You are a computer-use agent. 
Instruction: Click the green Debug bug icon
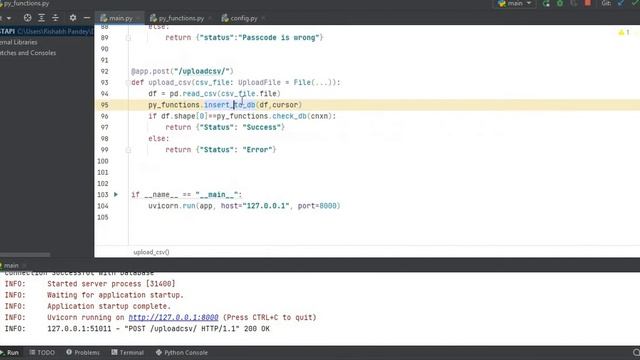pos(560,4)
